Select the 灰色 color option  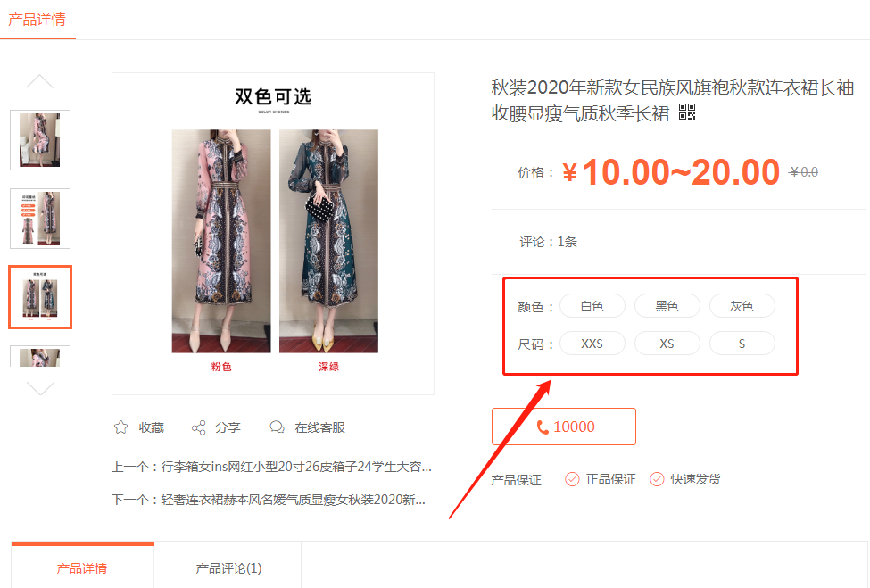(x=742, y=306)
